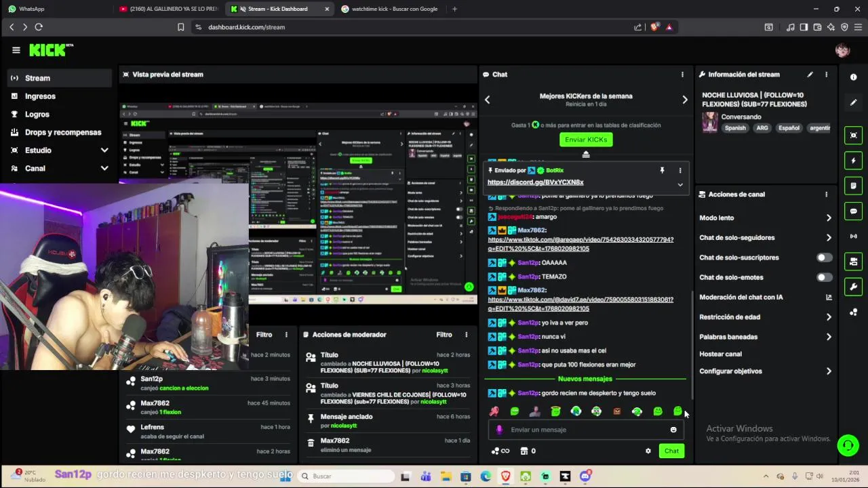This screenshot has width=868, height=488.
Task: Jump to Nuevos mensajes divider
Action: 585,379
